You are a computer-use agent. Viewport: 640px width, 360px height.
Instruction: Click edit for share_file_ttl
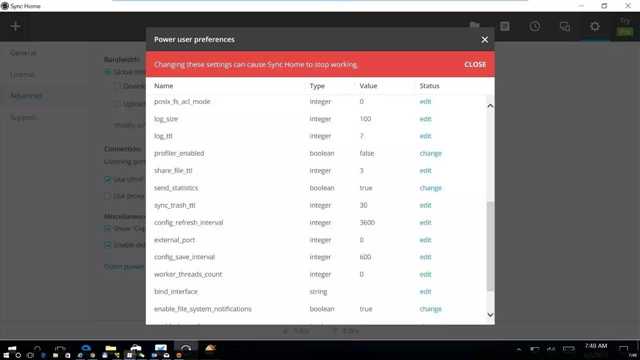pos(425,171)
